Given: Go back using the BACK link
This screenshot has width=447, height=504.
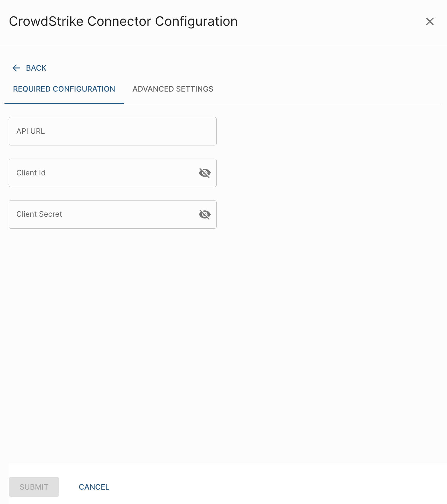Looking at the screenshot, I should pos(36,68).
